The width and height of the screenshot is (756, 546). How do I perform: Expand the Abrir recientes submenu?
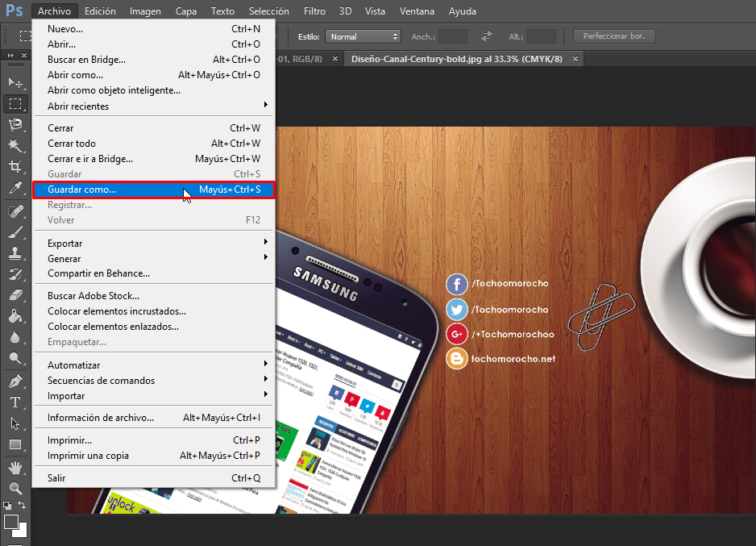[x=153, y=106]
